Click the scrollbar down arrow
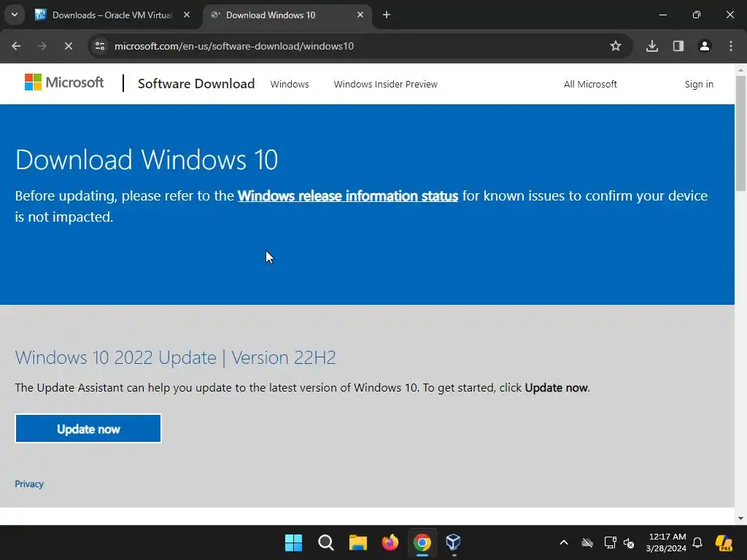 pyautogui.click(x=740, y=518)
